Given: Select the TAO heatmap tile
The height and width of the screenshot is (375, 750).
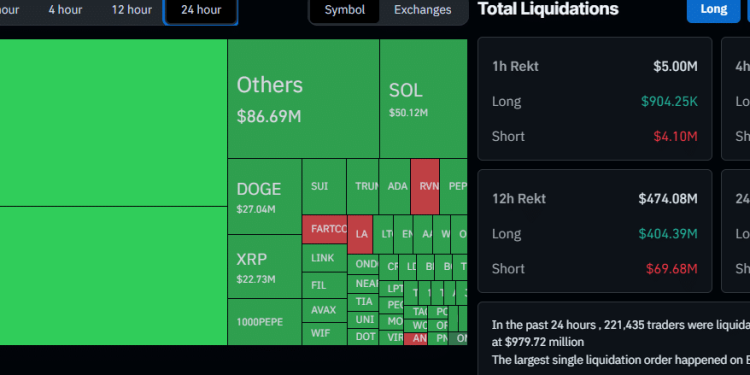Looking at the screenshot, I should (416, 312).
